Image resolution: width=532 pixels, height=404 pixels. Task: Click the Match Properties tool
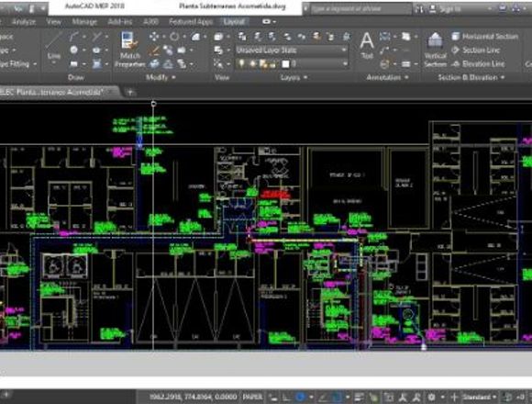coord(130,50)
